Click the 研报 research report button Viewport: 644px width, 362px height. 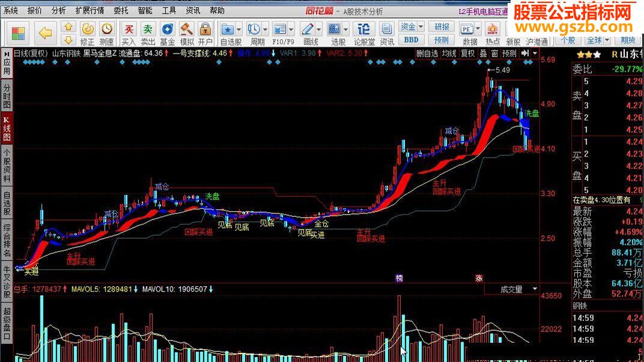coord(442,26)
